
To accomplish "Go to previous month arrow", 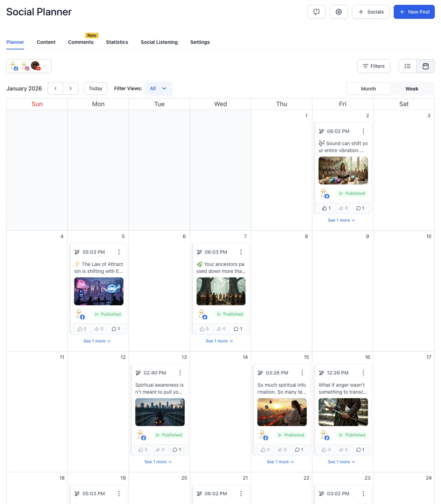I will pos(55,88).
